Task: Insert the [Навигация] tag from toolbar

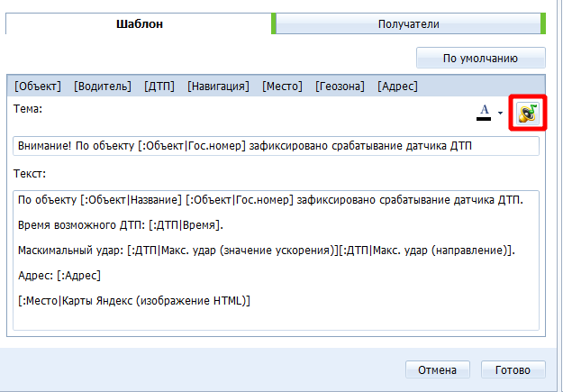Action: (x=218, y=87)
